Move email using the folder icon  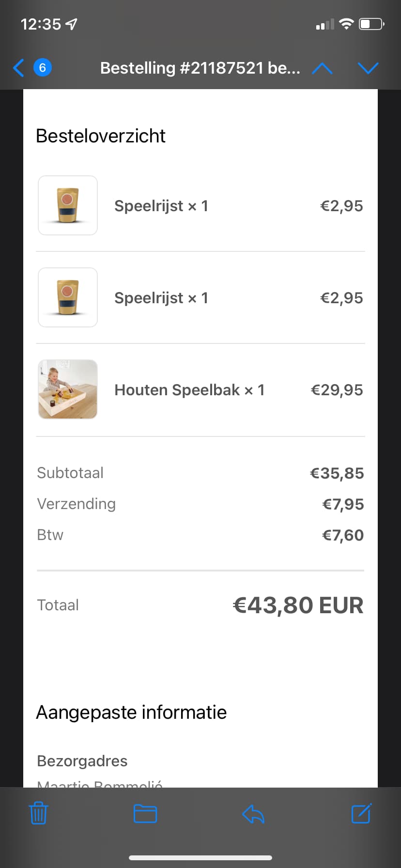[x=145, y=813]
